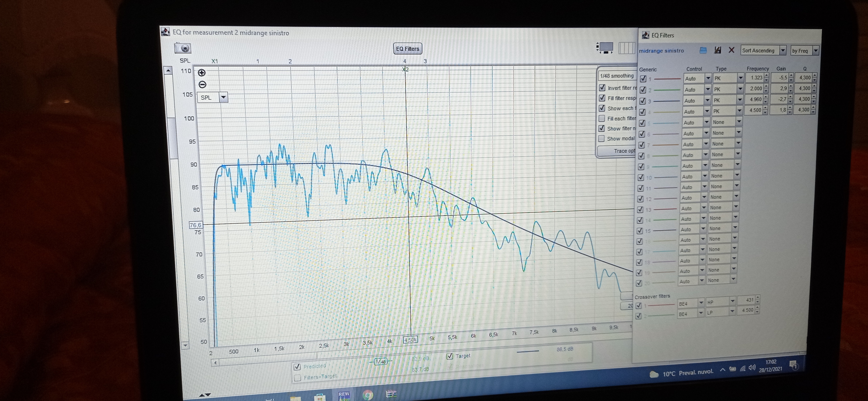Open Microsoft Store from the taskbar
Viewport: 868px width, 401px height.
319,397
